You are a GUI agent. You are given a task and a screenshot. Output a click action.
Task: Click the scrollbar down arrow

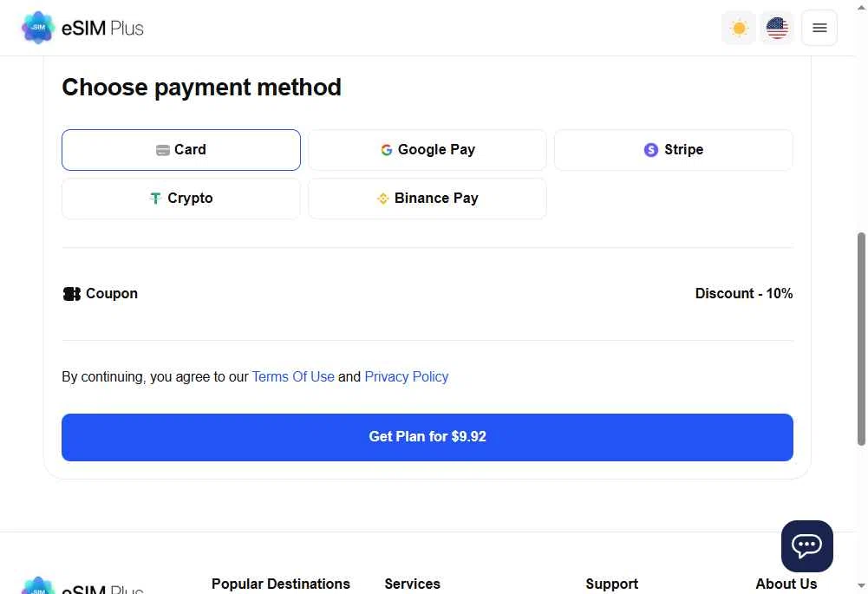[861, 585]
